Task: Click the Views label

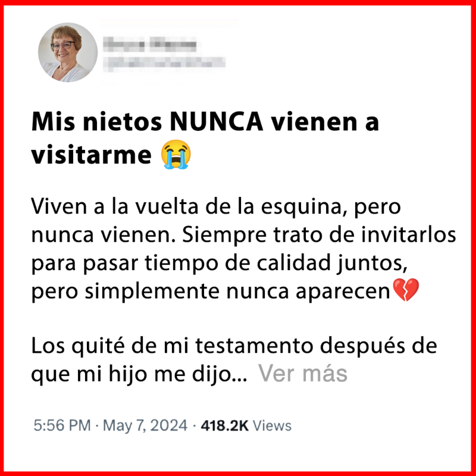Action: click(x=272, y=425)
